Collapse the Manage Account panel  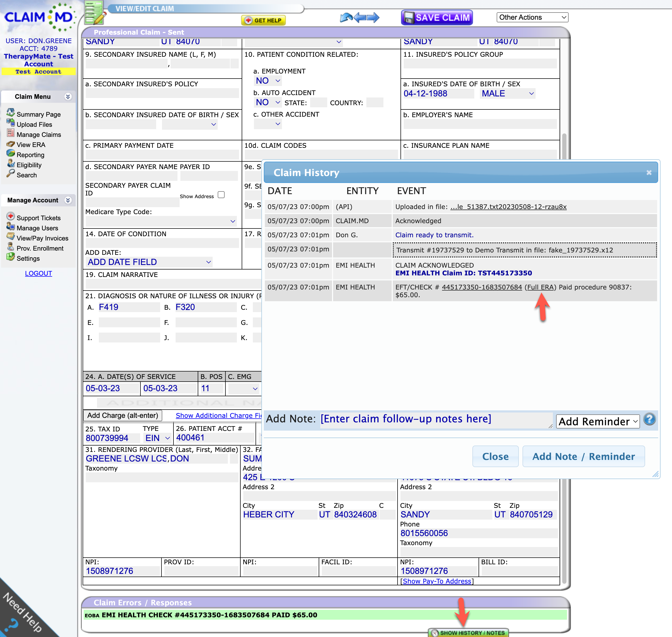[x=68, y=200]
